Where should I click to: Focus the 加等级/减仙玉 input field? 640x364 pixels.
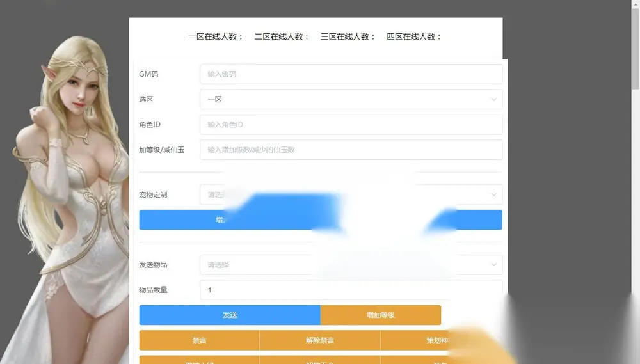tap(351, 150)
